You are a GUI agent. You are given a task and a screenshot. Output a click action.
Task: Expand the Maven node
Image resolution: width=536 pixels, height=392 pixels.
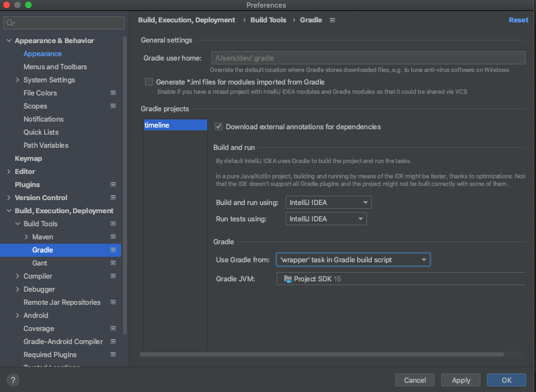pos(26,237)
